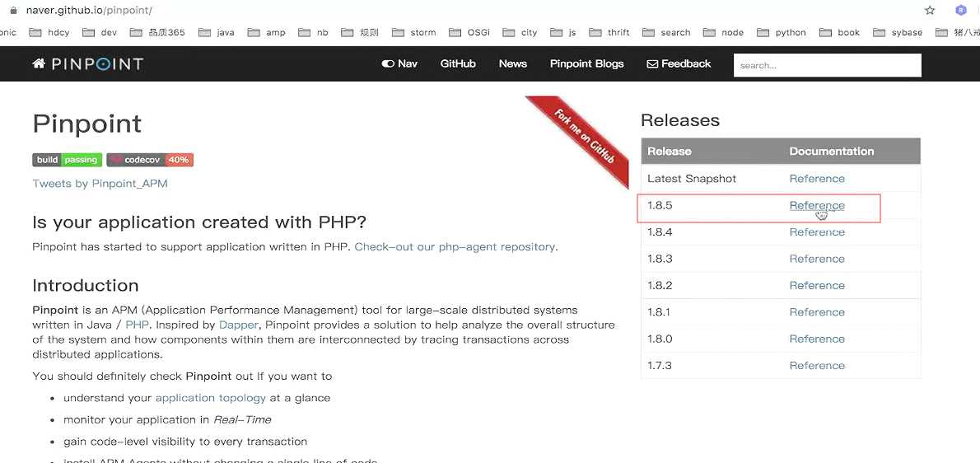Click the Documentation column header
The width and height of the screenshot is (980, 463).
tap(831, 152)
